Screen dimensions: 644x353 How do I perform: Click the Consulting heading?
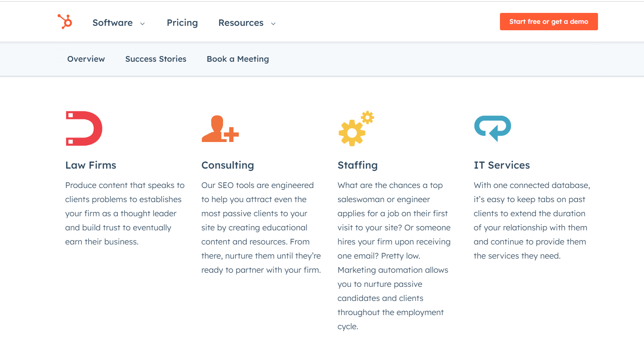click(228, 165)
